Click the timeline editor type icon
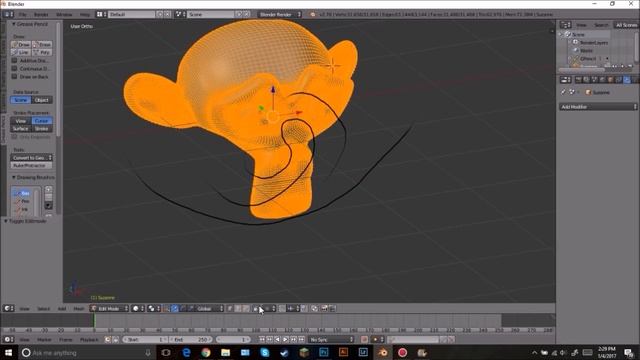Image resolution: width=640 pixels, height=360 pixels. click(x=9, y=340)
